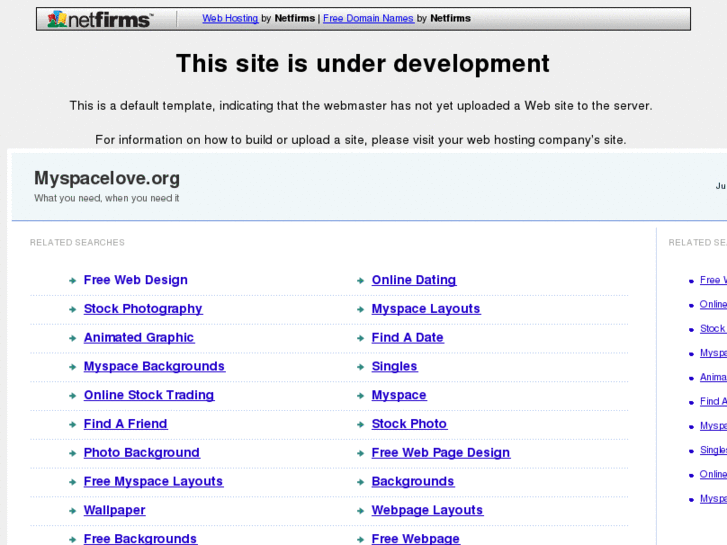Click arrow bullet beside Free Web Page Design
Image resolution: width=727 pixels, height=545 pixels.
click(360, 453)
